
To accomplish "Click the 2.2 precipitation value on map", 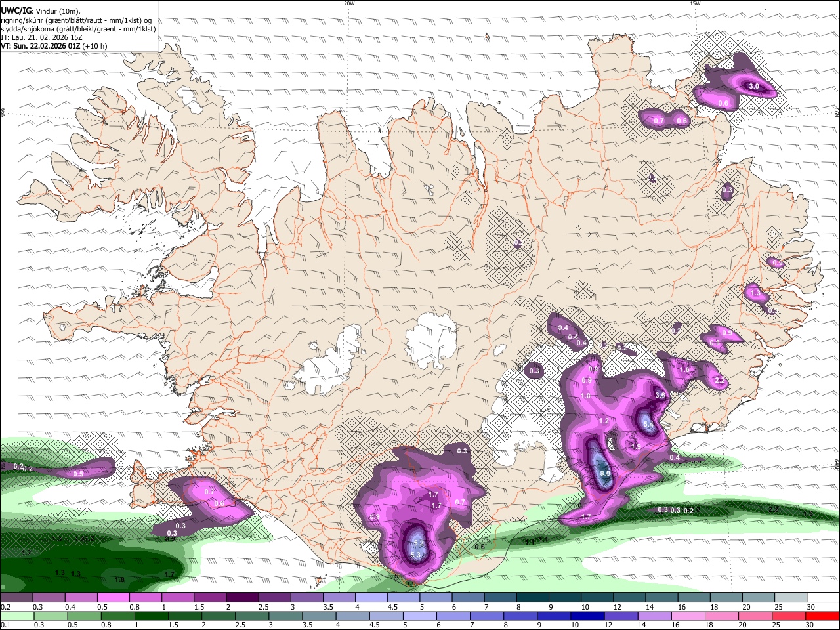I will [719, 381].
